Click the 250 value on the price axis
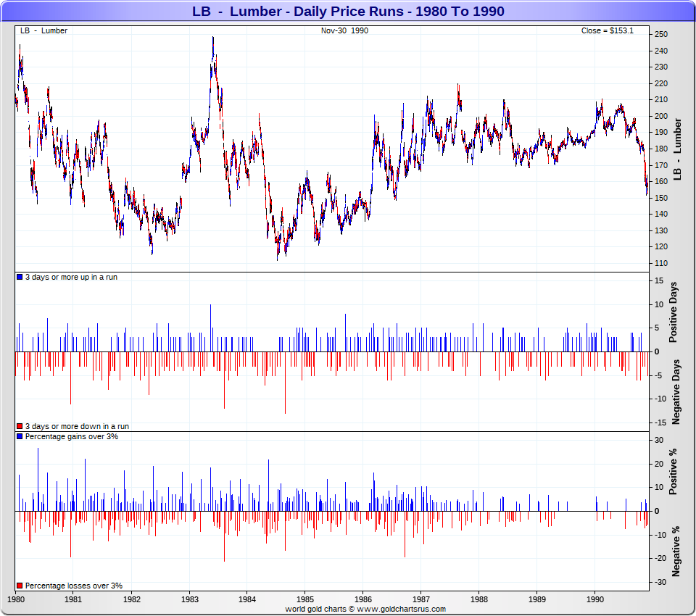 (x=660, y=34)
